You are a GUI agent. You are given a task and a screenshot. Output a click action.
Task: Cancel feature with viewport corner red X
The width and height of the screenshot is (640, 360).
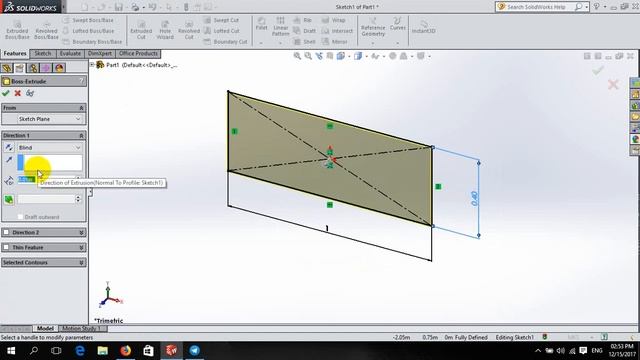pos(613,84)
